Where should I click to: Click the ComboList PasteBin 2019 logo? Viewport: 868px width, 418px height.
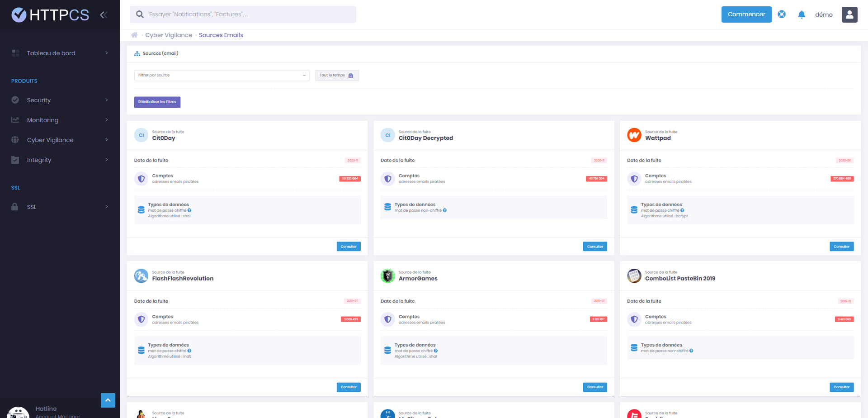(634, 276)
